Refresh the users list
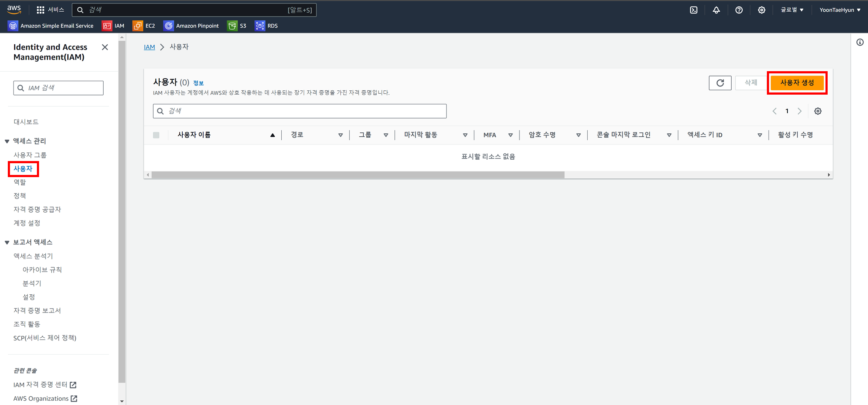Screen dimensions: 868x405 720,83
